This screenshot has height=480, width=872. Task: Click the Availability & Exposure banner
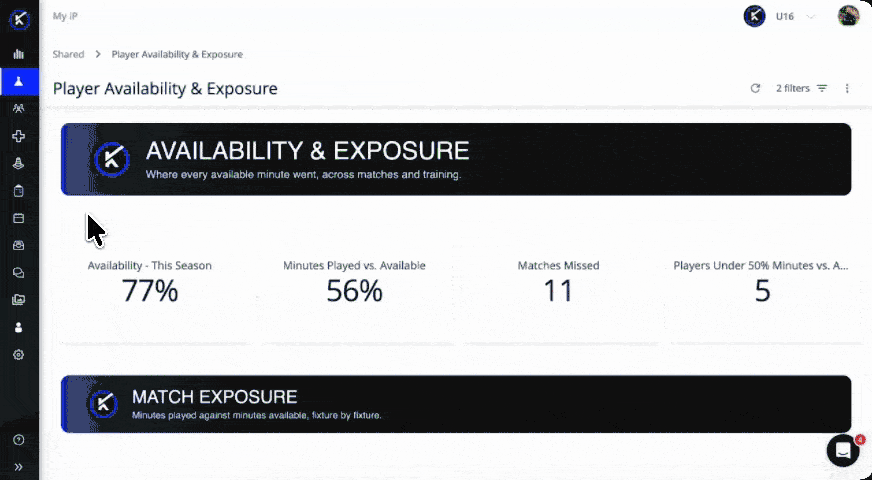coord(456,159)
